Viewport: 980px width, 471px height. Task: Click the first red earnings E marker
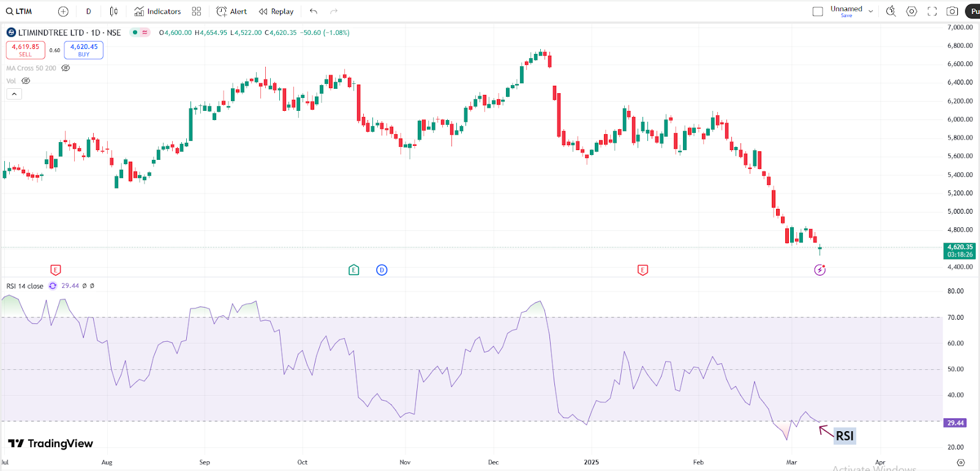pos(55,269)
